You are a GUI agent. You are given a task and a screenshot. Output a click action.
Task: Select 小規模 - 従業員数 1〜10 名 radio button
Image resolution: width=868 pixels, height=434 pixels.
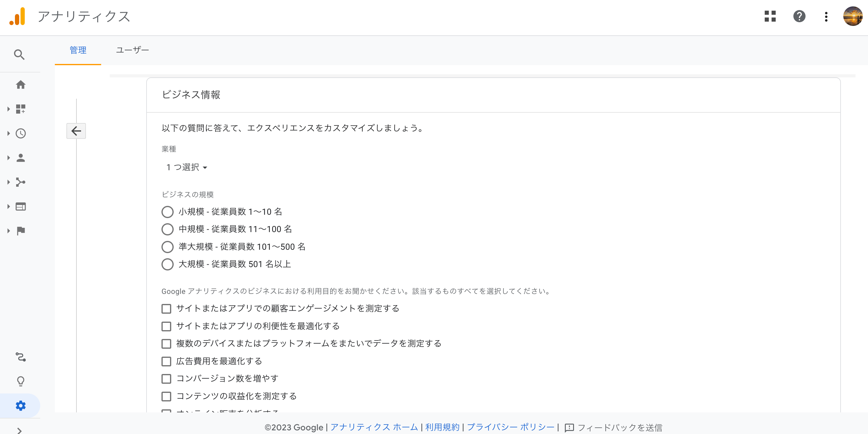point(168,212)
